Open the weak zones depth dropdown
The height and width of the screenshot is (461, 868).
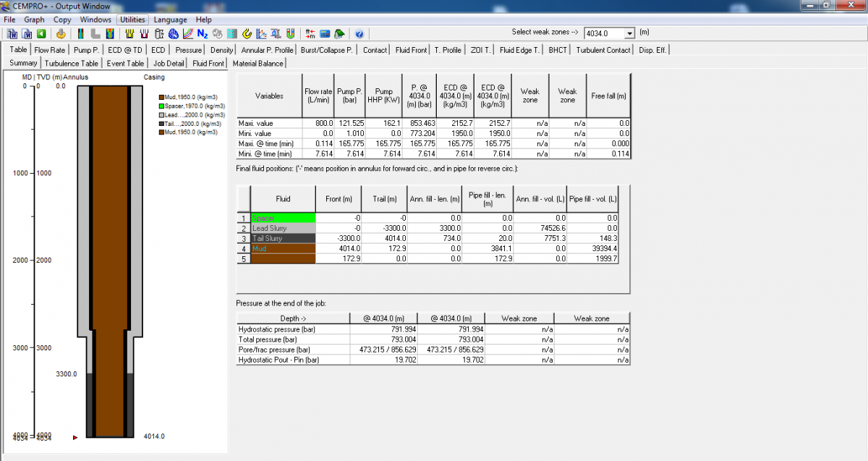point(629,33)
